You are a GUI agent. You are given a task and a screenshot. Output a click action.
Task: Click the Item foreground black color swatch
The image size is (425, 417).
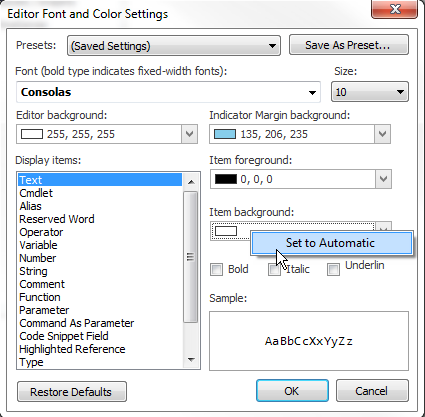point(226,179)
